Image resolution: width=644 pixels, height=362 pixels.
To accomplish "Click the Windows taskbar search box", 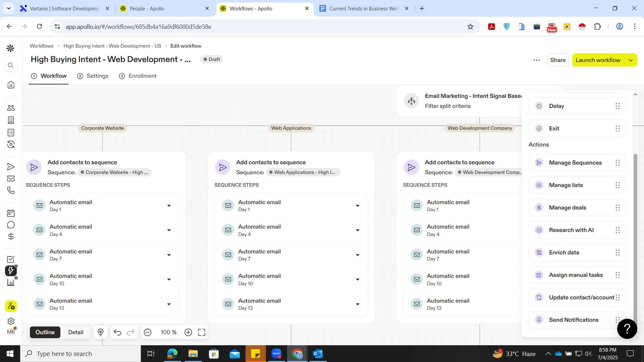I will [80, 354].
